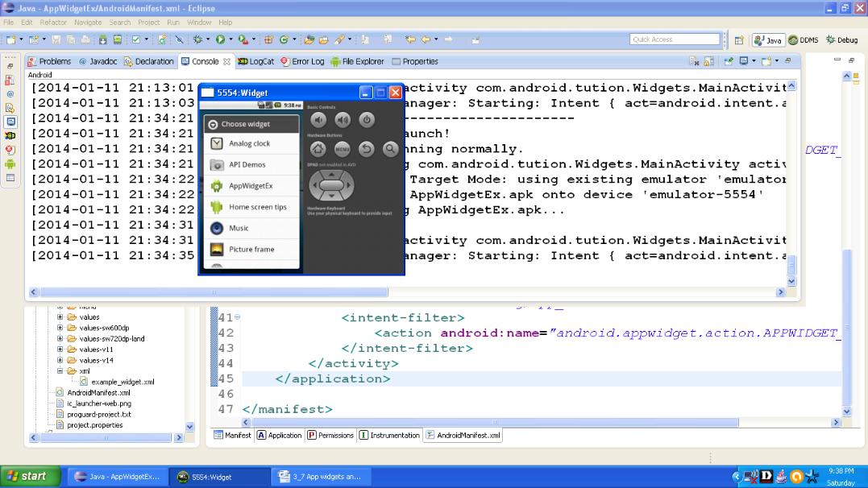Click the Back navigation arrow in toolbar
The height and width of the screenshot is (488, 868).
click(426, 39)
